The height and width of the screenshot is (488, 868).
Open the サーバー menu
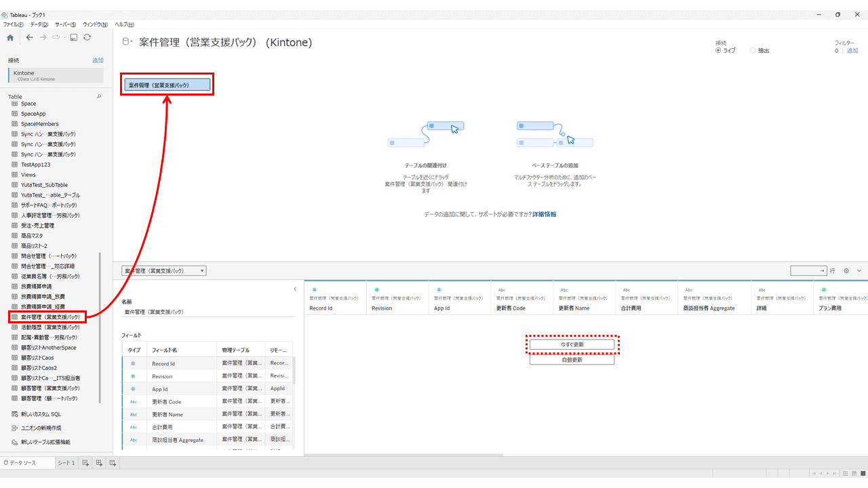click(66, 24)
